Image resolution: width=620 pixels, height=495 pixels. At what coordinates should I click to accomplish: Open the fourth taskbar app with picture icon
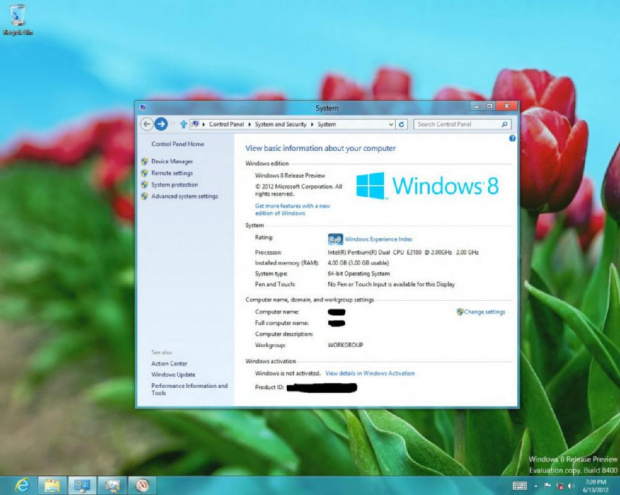(x=113, y=485)
